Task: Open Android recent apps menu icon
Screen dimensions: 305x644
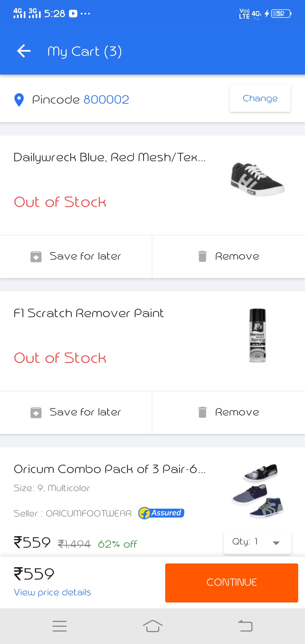Action: point(60,626)
